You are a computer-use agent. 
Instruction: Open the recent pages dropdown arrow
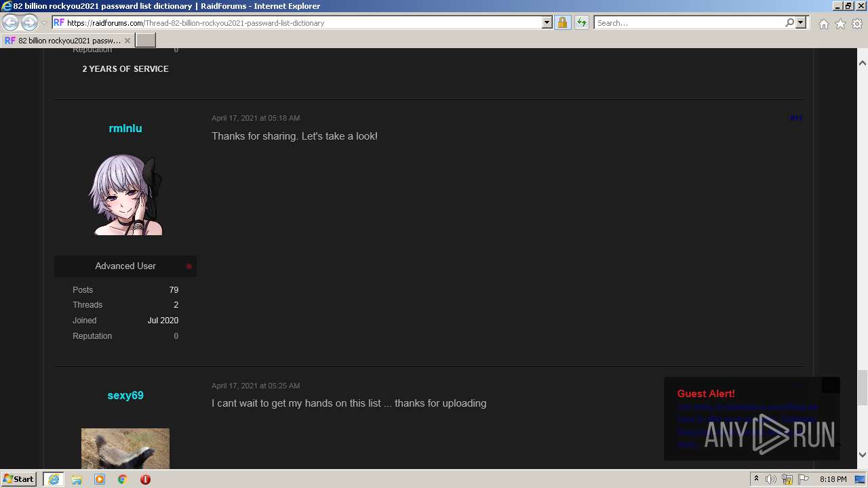[x=44, y=23]
